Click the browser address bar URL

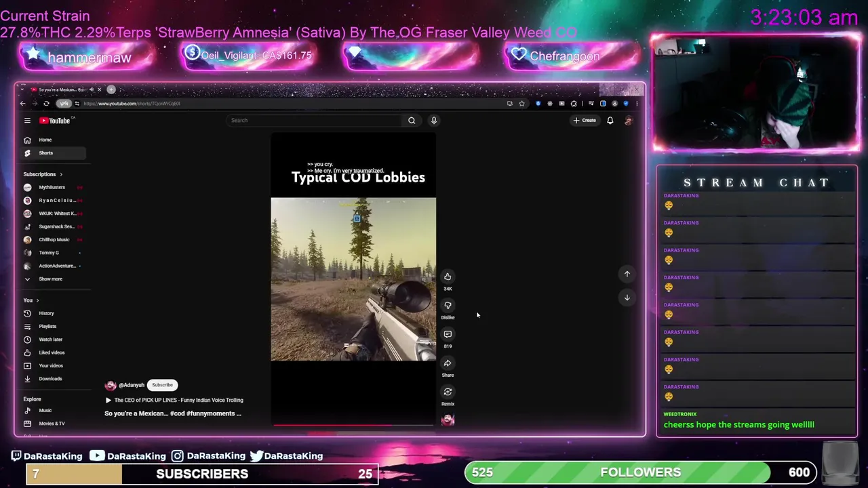point(132,104)
